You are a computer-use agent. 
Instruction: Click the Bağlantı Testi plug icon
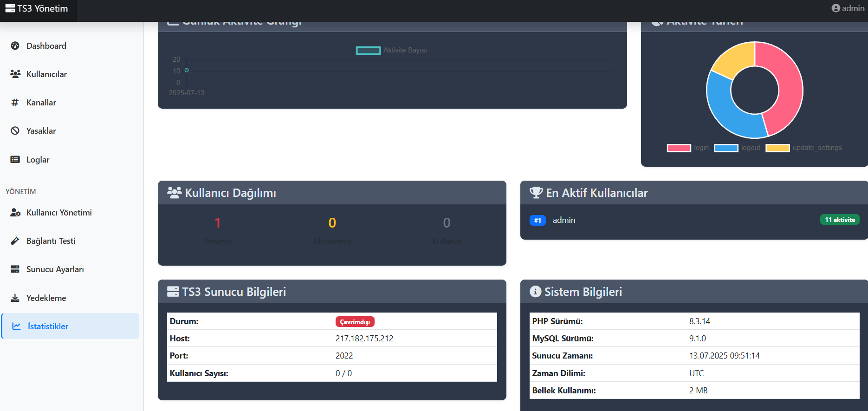[15, 241]
